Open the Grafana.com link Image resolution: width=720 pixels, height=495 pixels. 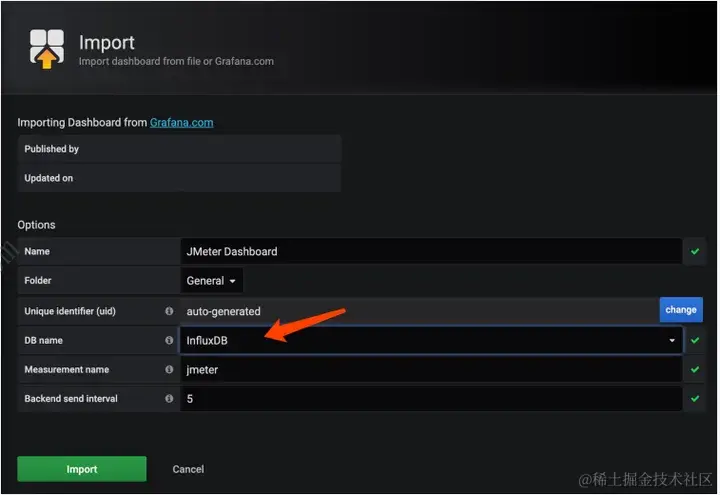click(181, 123)
